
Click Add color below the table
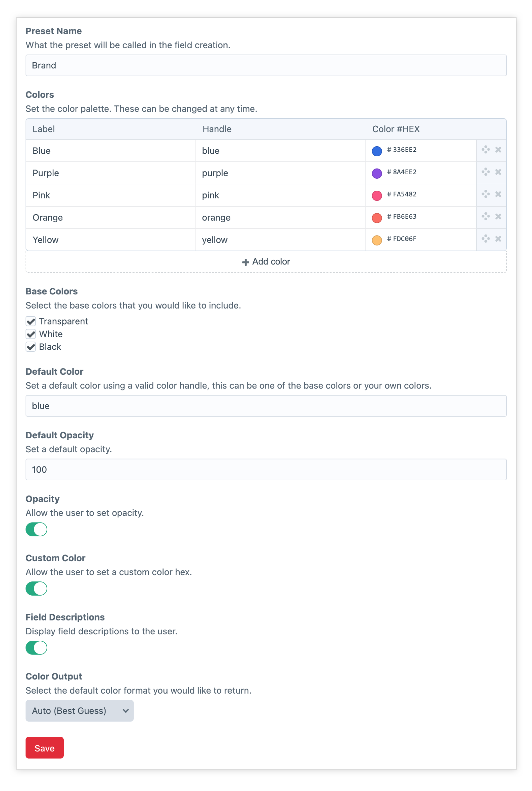point(266,262)
